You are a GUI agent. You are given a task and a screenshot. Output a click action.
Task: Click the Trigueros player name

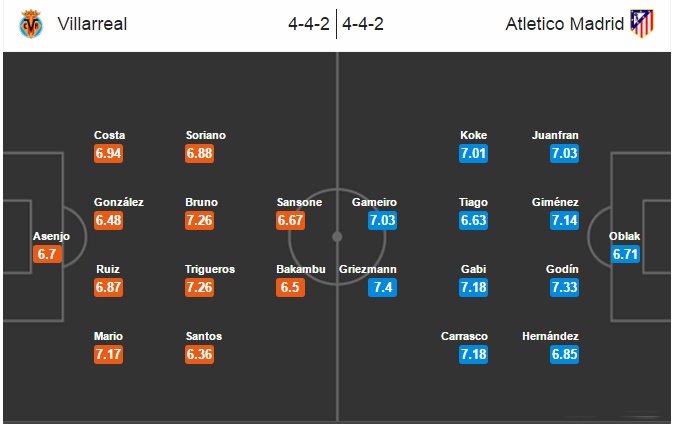210,269
